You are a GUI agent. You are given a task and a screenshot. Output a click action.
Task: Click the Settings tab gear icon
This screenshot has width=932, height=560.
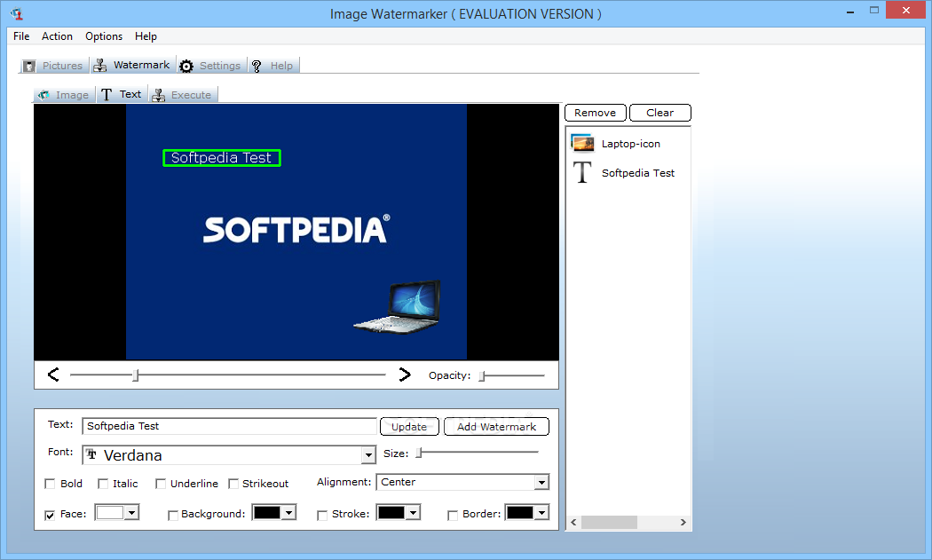(186, 66)
